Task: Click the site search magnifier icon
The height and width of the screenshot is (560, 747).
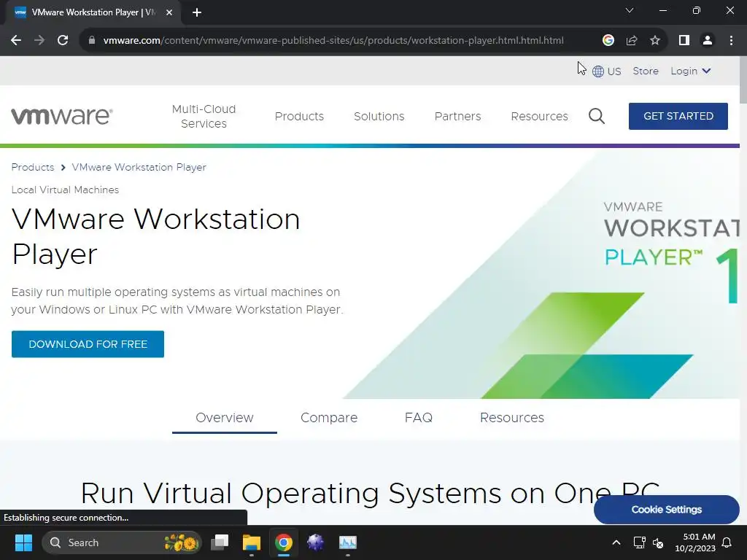Action: 597,116
